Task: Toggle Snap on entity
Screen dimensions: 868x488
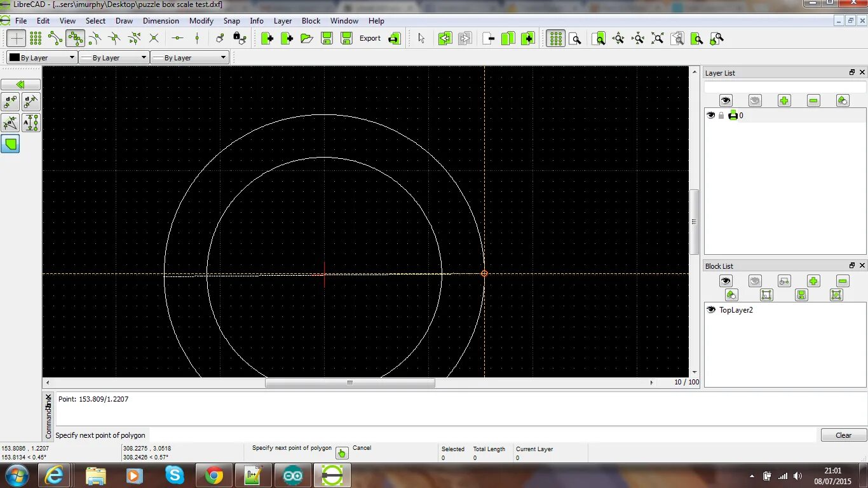Action: (x=75, y=39)
